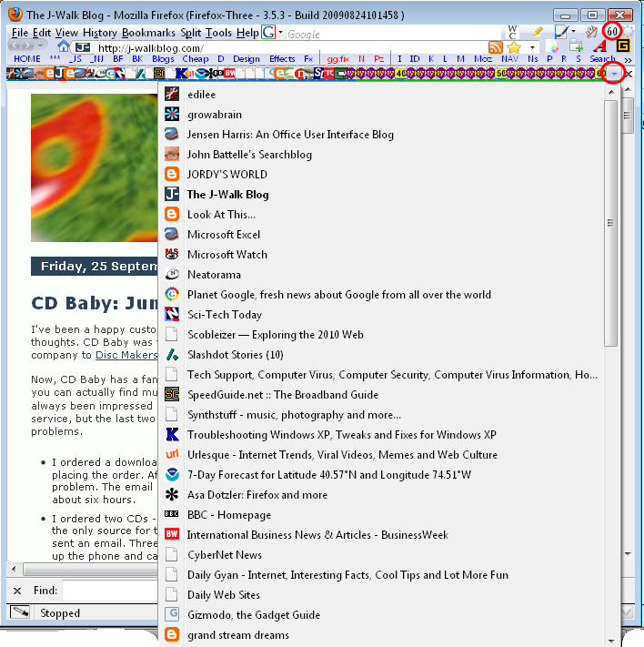The width and height of the screenshot is (644, 647).
Task: Close the Find bar with X
Action: (17, 591)
